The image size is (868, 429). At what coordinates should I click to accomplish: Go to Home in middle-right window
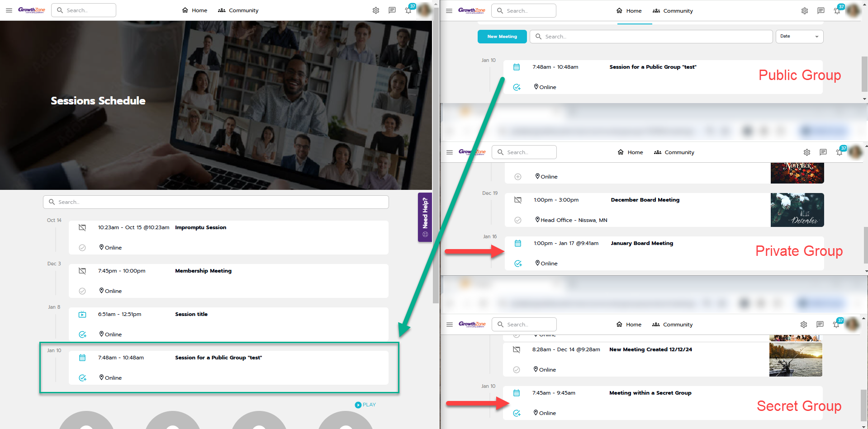point(630,152)
